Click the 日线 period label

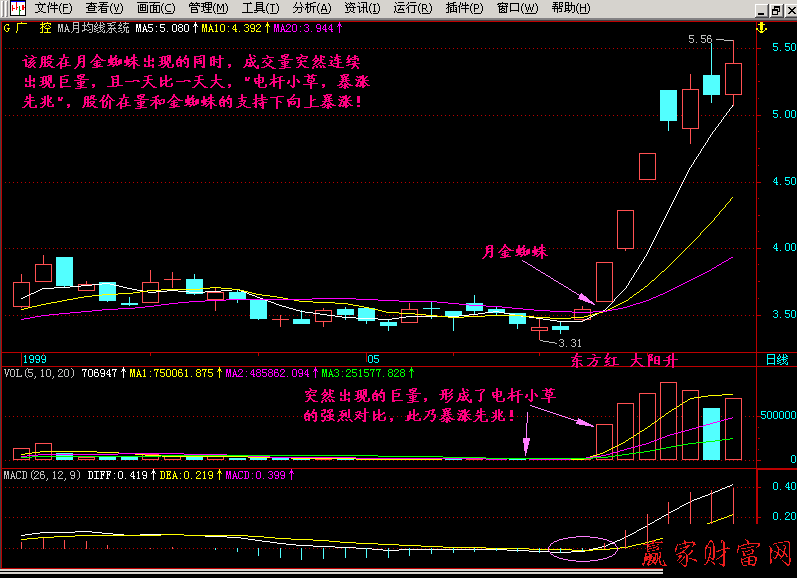[x=776, y=359]
